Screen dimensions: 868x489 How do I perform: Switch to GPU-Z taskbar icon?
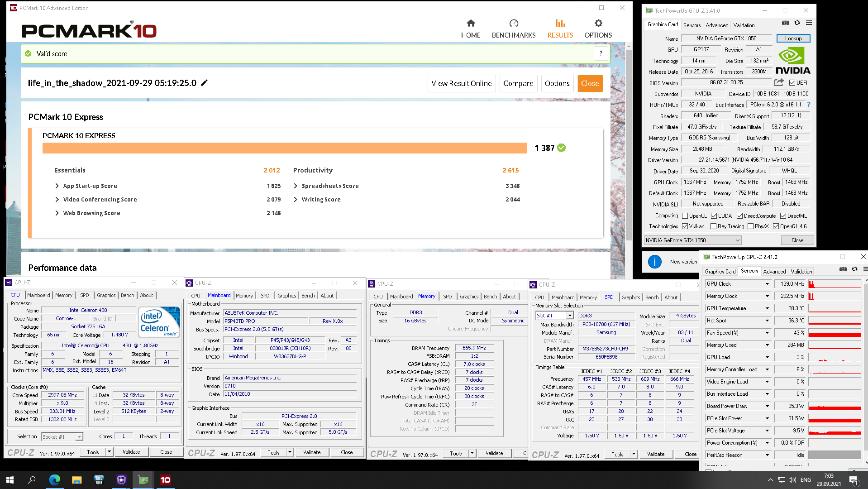pos(143,480)
